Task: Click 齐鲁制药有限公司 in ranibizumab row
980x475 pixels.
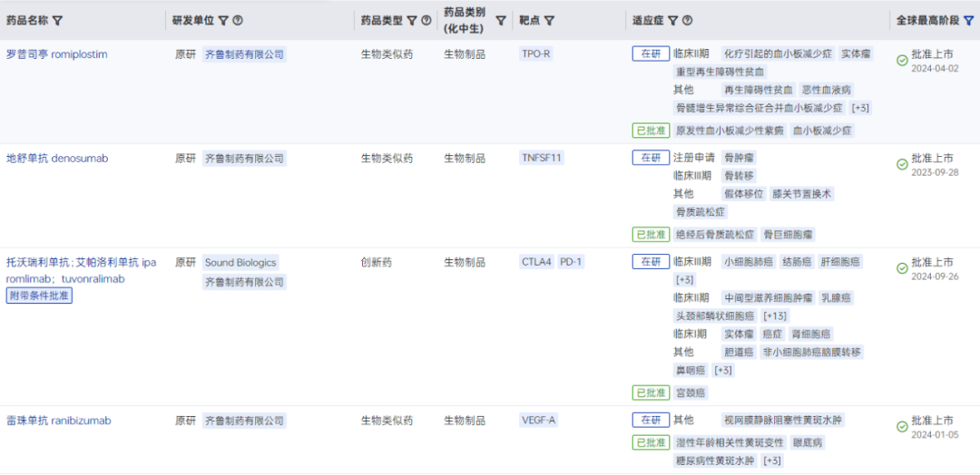Action: point(244,420)
